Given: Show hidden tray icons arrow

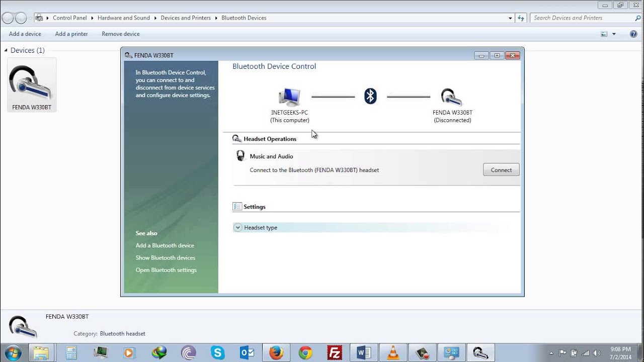Looking at the screenshot, I should [x=551, y=352].
